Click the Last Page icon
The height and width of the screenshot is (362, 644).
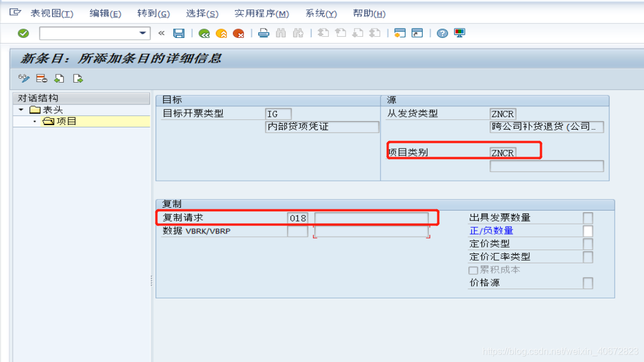(x=375, y=33)
